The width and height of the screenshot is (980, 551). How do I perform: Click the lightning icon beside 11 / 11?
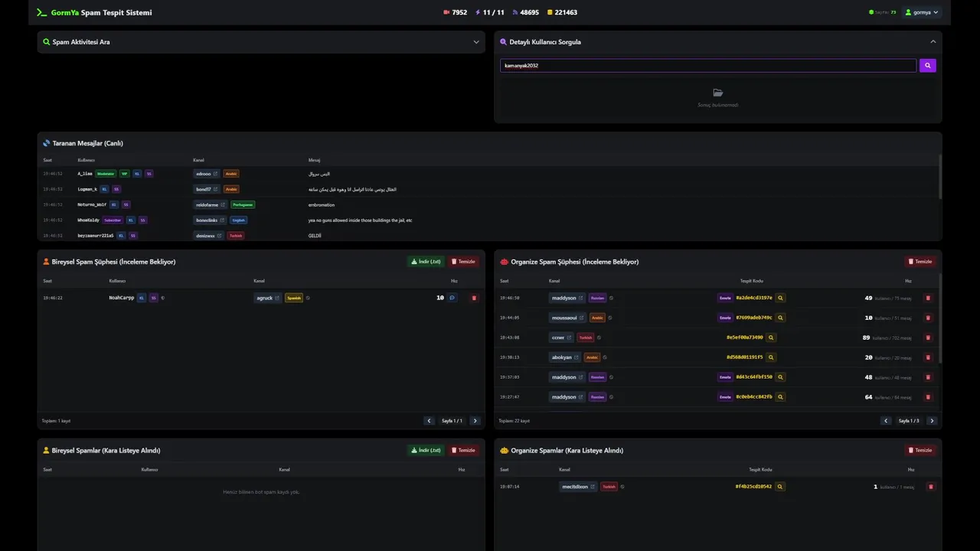coord(478,12)
